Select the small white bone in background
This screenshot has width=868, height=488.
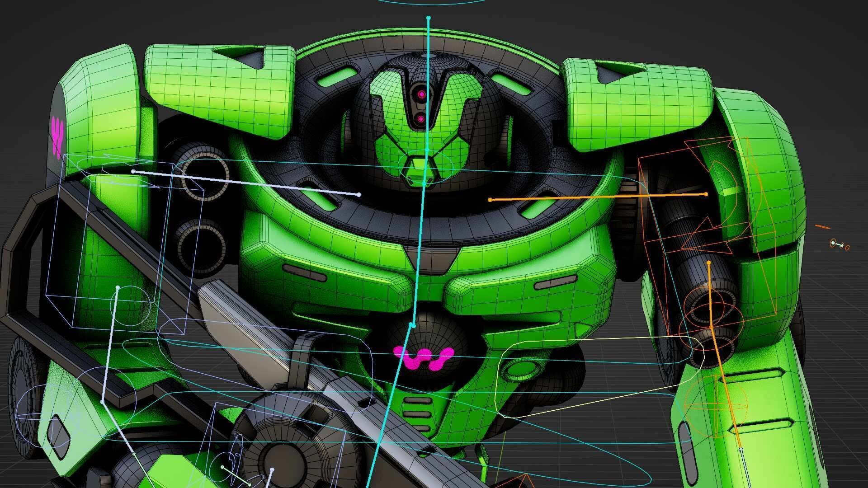click(x=837, y=244)
